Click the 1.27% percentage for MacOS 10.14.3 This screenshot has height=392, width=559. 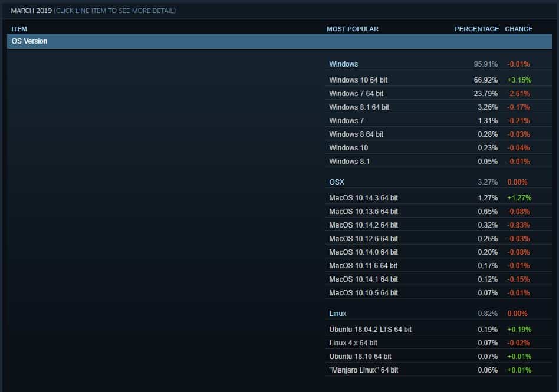point(488,198)
